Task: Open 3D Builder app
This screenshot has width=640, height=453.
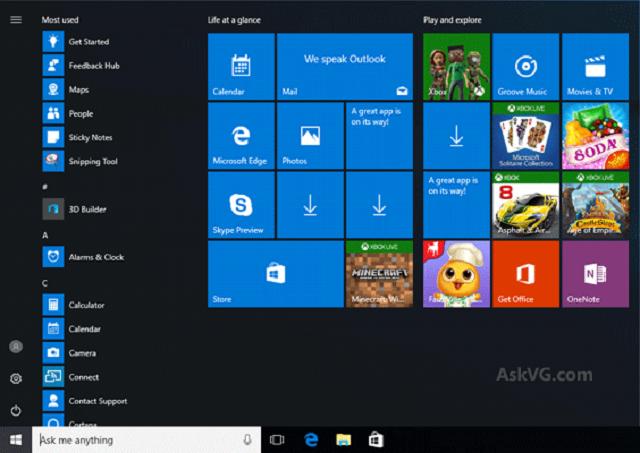Action: (x=75, y=209)
